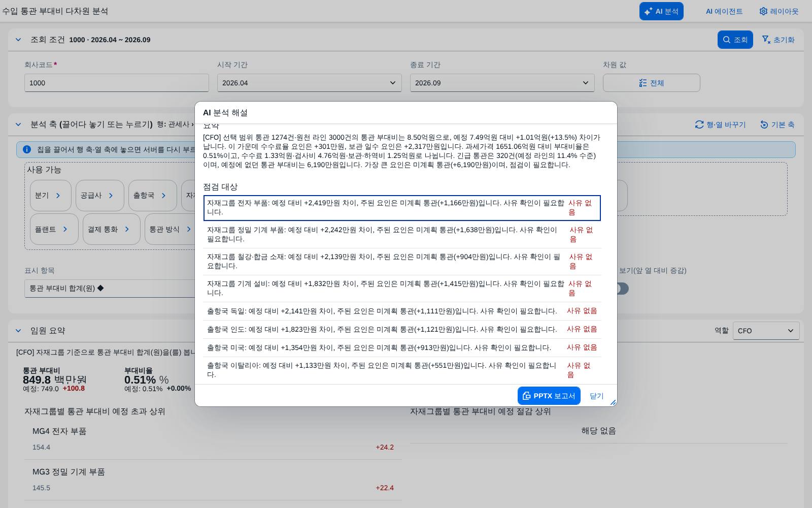This screenshot has width=812, height=508.
Task: Open the 시작 기간 dropdown
Action: click(x=310, y=83)
